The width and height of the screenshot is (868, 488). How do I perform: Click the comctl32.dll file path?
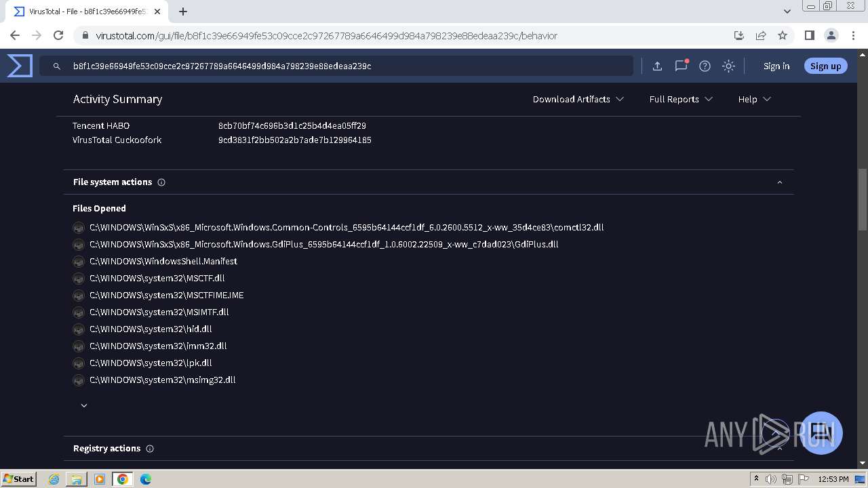pos(347,228)
